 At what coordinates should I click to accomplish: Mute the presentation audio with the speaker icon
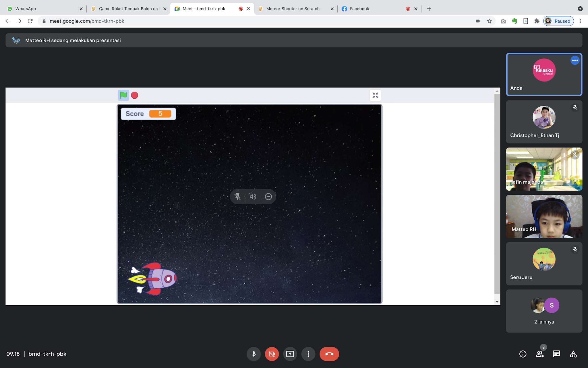pyautogui.click(x=253, y=197)
